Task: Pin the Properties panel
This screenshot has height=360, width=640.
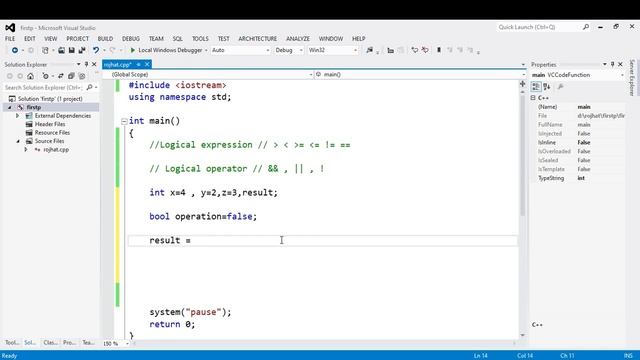Action: 612,64
